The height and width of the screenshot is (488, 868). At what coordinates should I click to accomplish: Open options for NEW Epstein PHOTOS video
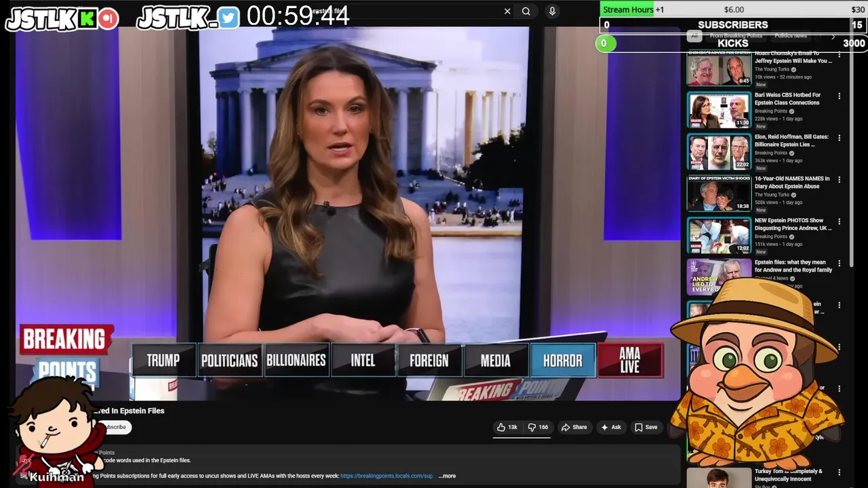pos(839,221)
